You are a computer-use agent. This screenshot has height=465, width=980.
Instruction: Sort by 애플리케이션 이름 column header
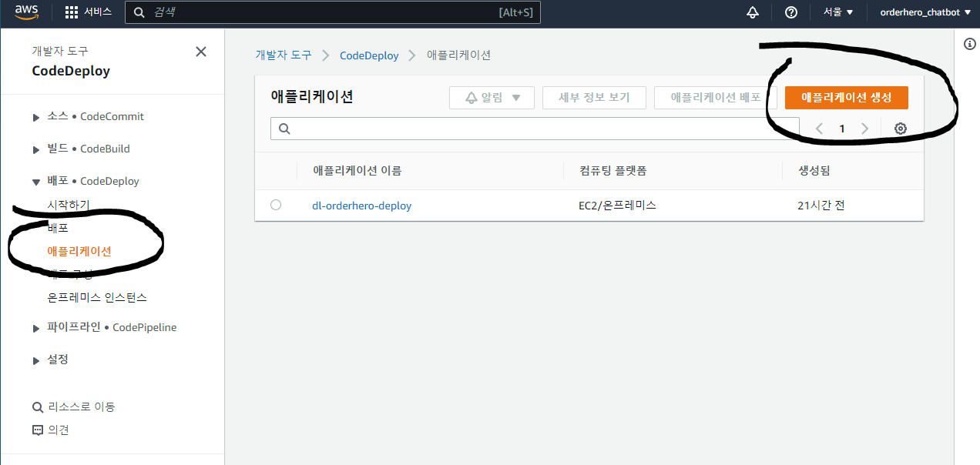(357, 170)
